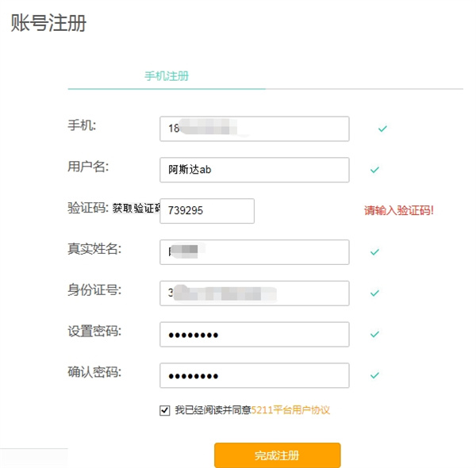Screen dimensions: 476x468
Task: Click the green checkmark beside the real name field
Action: coord(374,252)
